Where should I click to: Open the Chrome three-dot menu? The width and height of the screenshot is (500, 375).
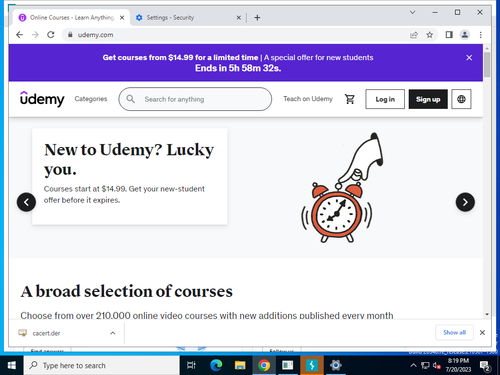480,35
